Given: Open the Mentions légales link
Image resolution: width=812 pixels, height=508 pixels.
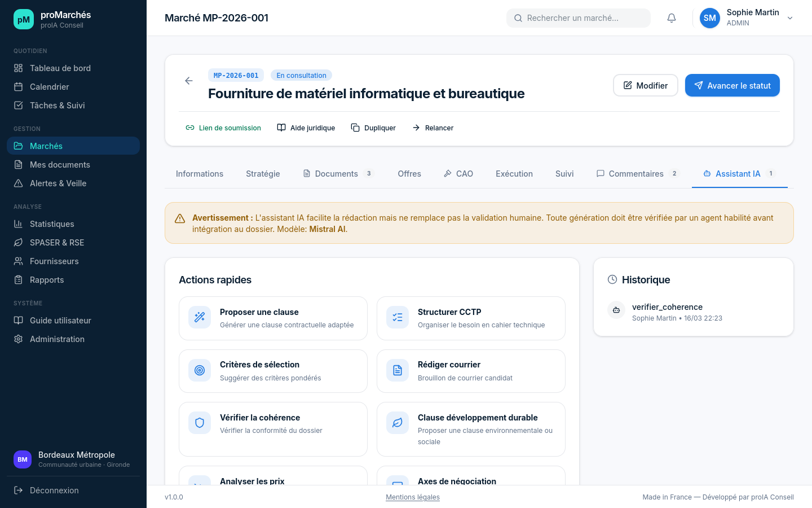Looking at the screenshot, I should click(x=412, y=497).
